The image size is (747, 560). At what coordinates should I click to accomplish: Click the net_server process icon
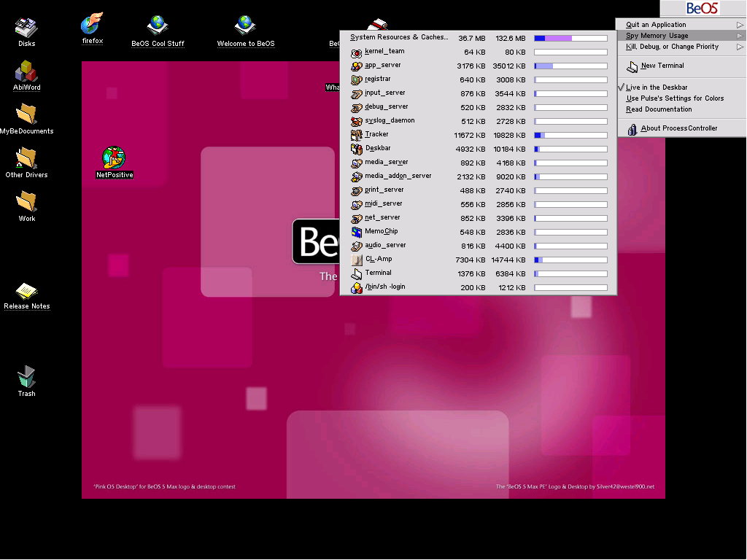(356, 218)
